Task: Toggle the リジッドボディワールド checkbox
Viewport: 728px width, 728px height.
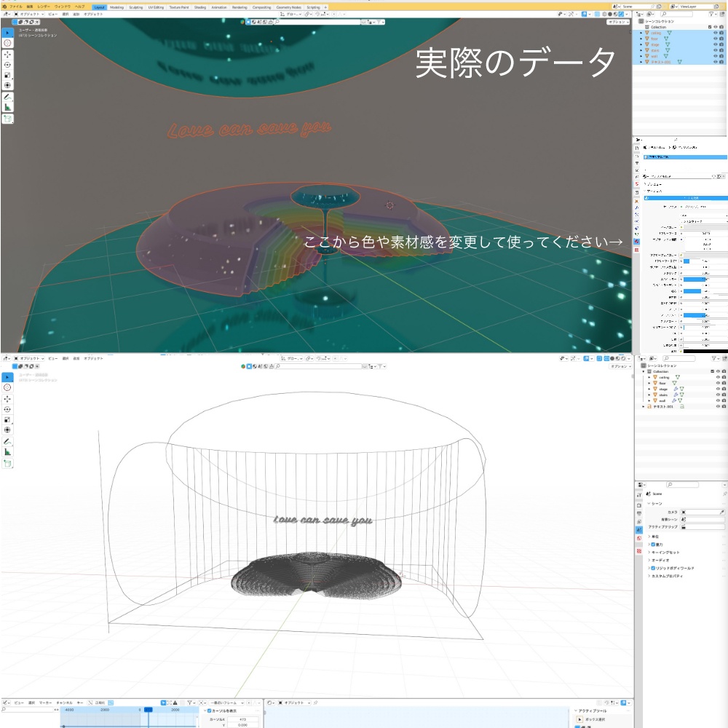Action: pyautogui.click(x=653, y=568)
